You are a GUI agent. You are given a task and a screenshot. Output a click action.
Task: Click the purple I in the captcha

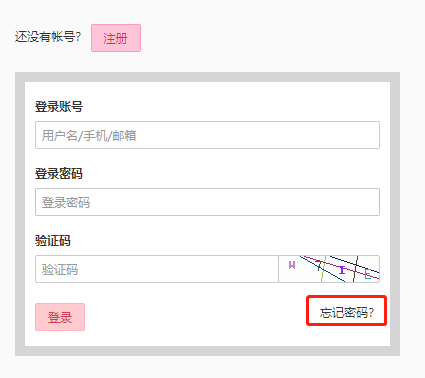pyautogui.click(x=342, y=270)
